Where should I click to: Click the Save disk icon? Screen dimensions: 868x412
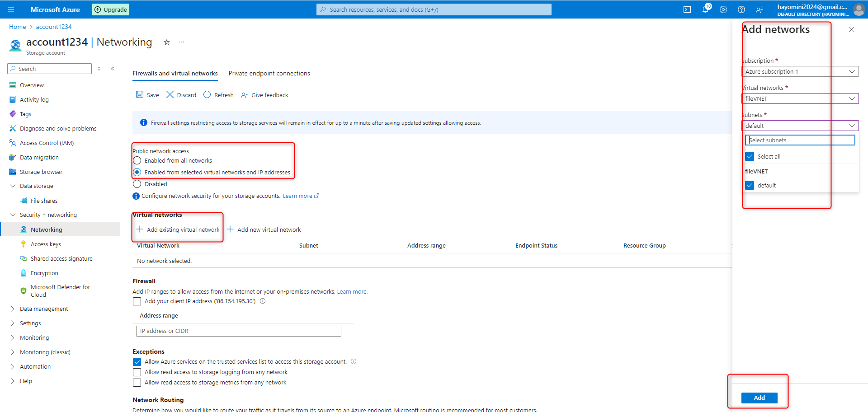tap(140, 94)
